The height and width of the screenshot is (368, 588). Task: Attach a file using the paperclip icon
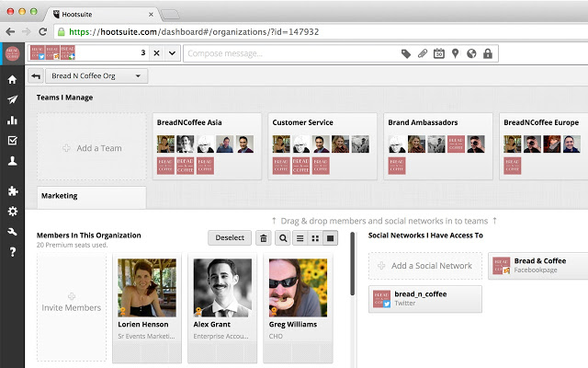tap(423, 53)
